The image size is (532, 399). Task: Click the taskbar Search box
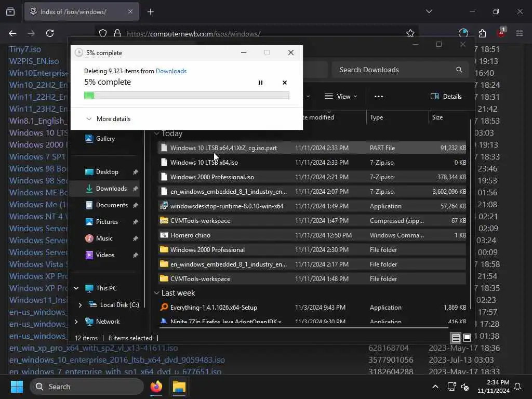pos(87,387)
